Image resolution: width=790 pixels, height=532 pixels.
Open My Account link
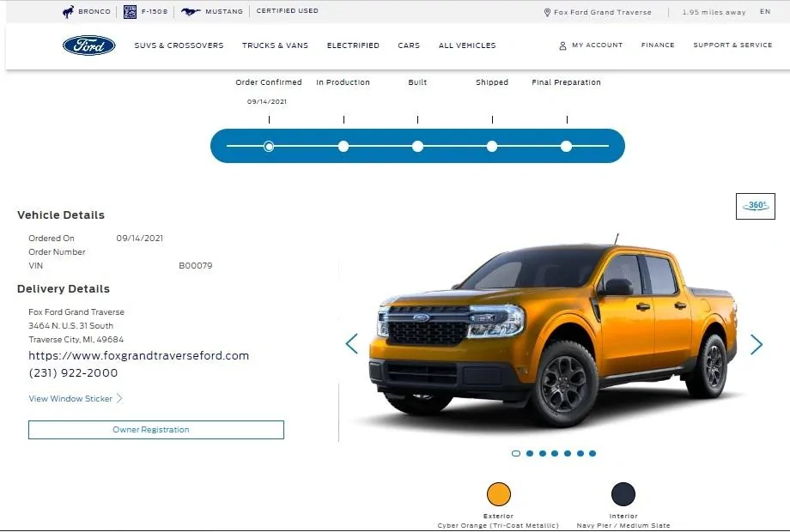point(597,45)
